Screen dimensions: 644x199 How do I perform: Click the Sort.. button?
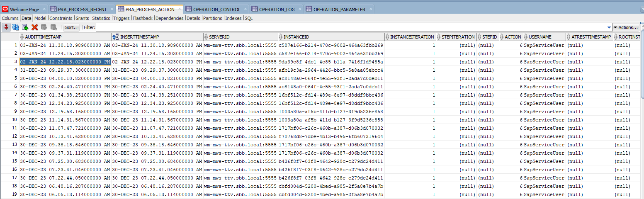click(x=71, y=27)
